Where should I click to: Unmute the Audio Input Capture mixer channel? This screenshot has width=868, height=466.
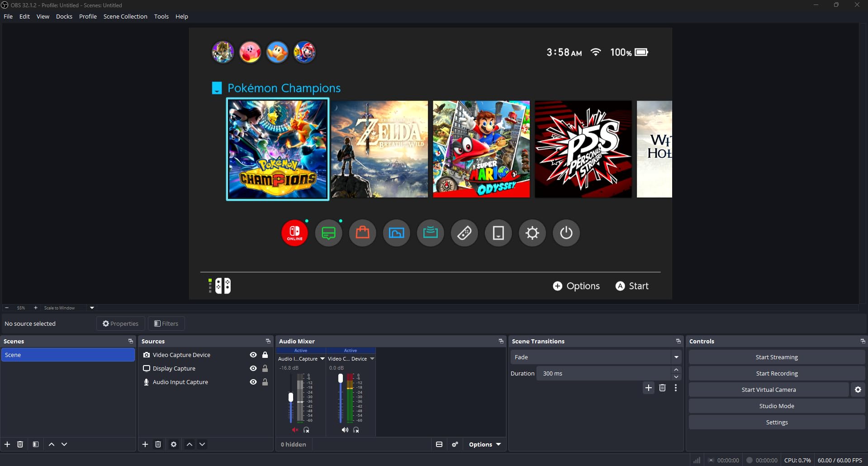pyautogui.click(x=295, y=430)
